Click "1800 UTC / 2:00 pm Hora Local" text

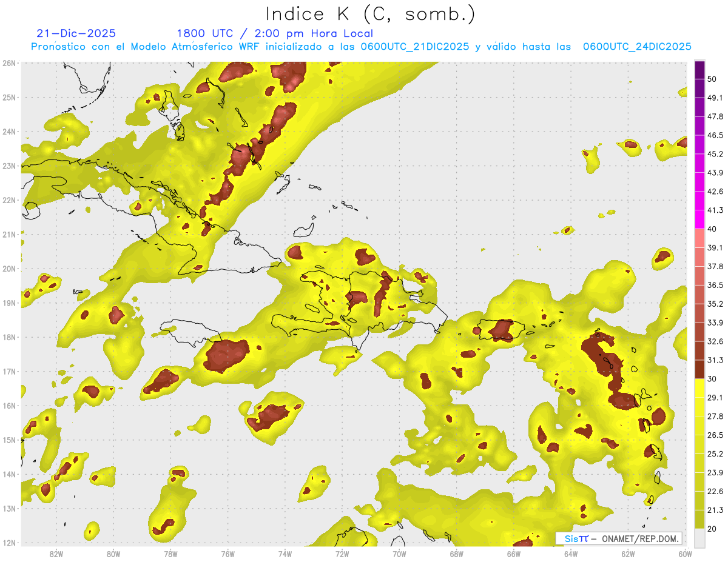pyautogui.click(x=275, y=34)
